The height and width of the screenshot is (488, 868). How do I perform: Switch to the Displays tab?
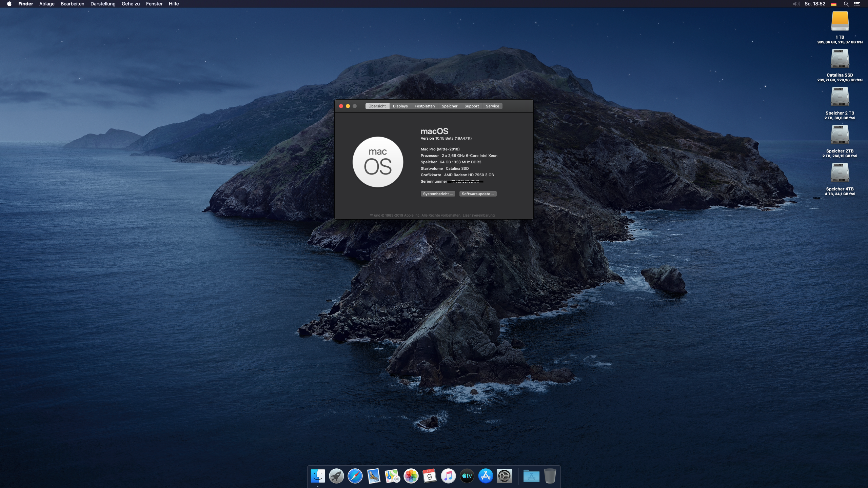[x=400, y=106]
